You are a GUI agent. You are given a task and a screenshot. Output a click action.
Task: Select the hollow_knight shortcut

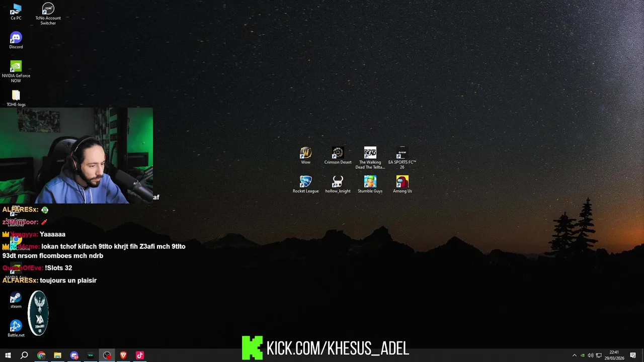pos(338,184)
